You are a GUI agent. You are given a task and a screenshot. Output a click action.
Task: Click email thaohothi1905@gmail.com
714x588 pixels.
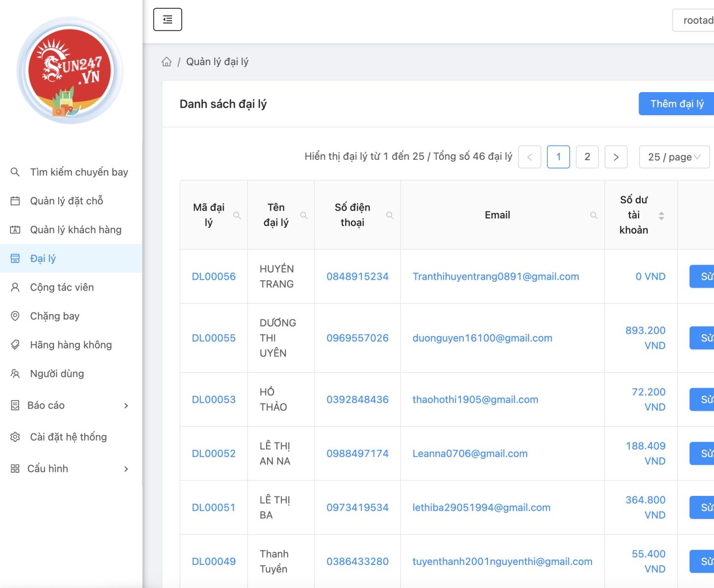tap(475, 399)
